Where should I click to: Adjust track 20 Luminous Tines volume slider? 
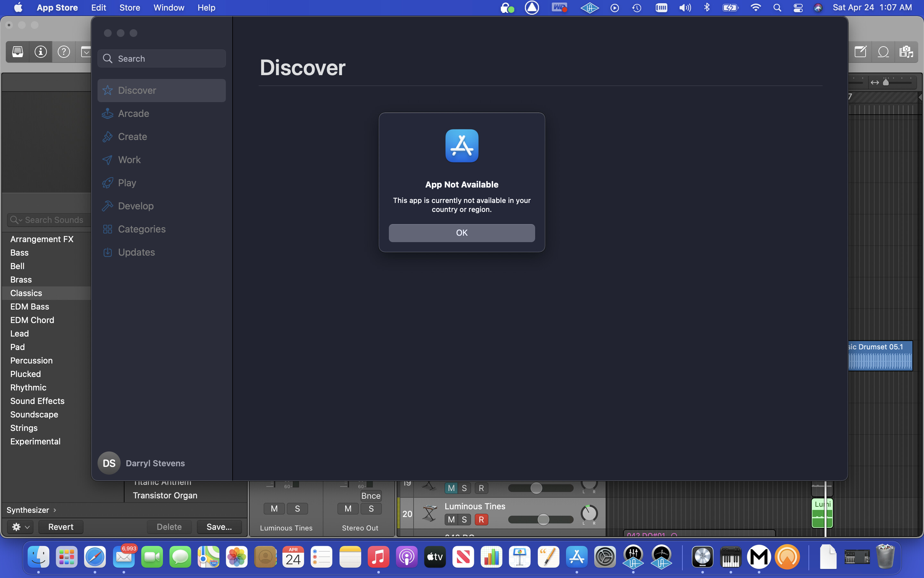coord(541,520)
